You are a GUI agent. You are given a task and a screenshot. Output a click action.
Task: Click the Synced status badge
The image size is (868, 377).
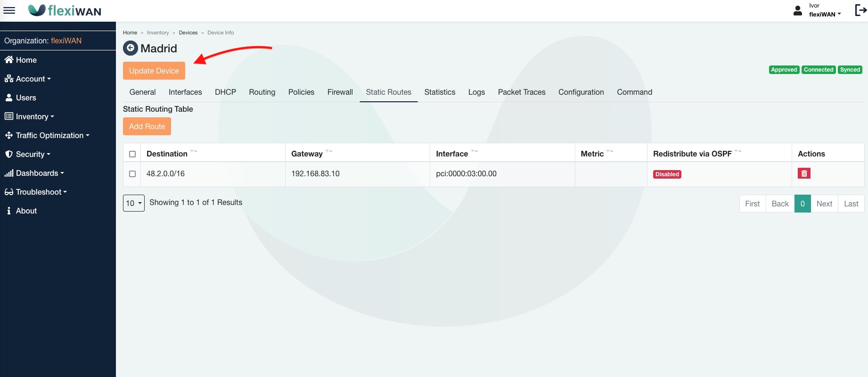pos(850,70)
